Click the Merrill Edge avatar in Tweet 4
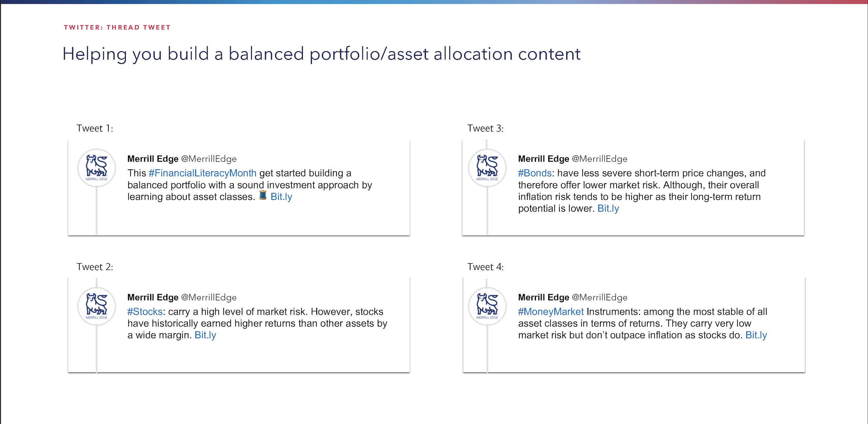This screenshot has width=868, height=424. 487,306
